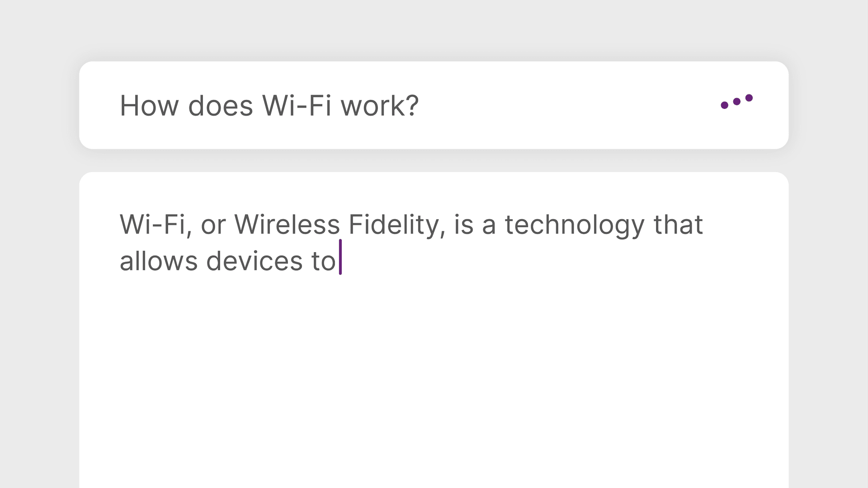Click the purple three-dot loading indicator
The height and width of the screenshot is (488, 868).
click(736, 102)
